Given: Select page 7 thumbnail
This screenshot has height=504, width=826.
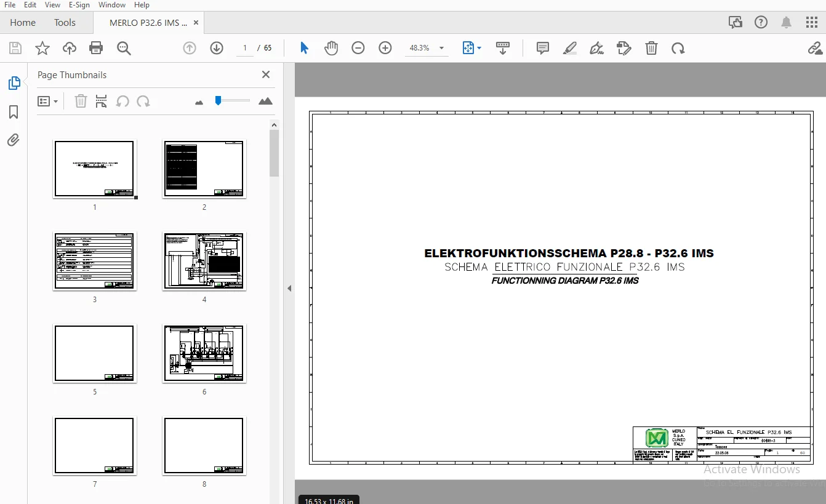Looking at the screenshot, I should [94, 446].
